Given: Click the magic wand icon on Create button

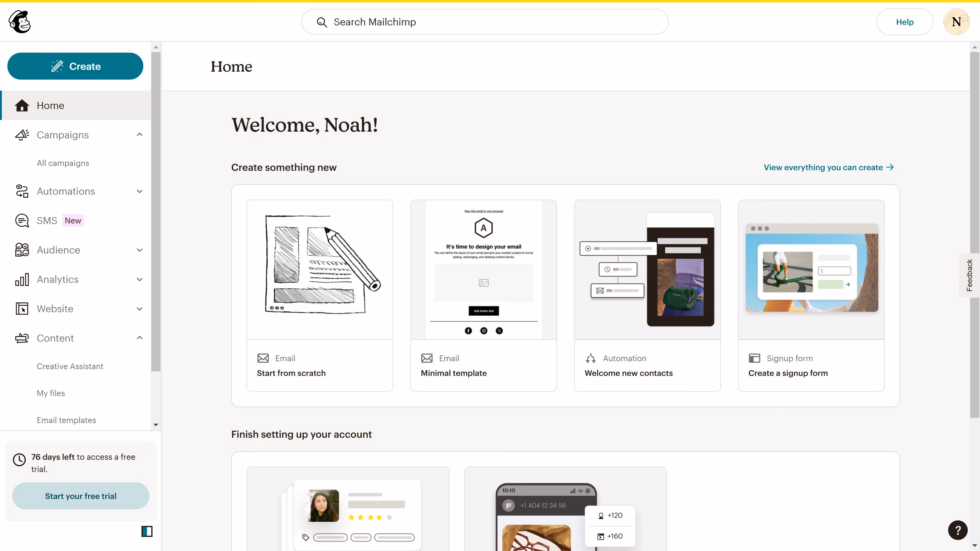Looking at the screenshot, I should 57,66.
